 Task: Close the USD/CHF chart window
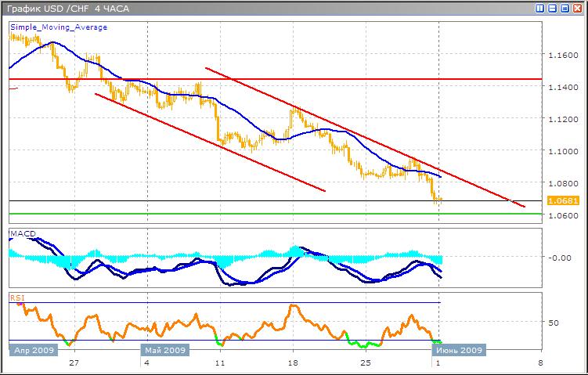pos(576,8)
